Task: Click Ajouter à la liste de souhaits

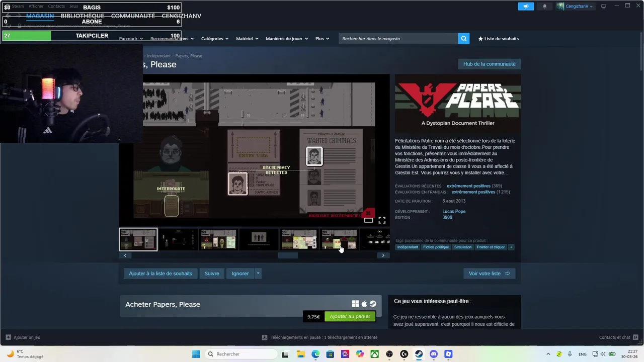Action: point(160,274)
